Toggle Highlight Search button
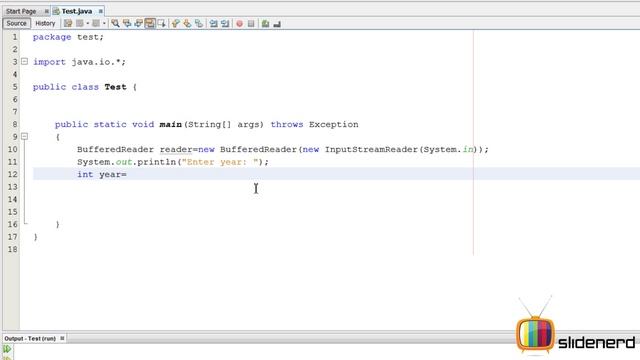640x360 pixels. coord(150,24)
